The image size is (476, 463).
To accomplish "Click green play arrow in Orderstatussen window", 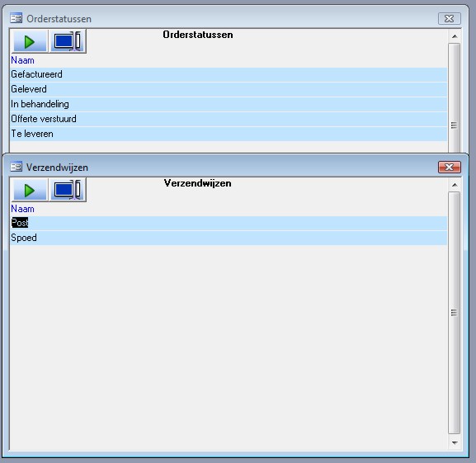I will pyautogui.click(x=30, y=41).
